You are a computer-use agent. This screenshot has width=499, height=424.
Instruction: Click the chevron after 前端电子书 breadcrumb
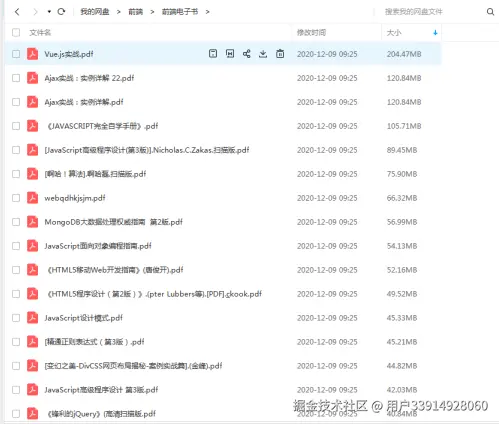pos(207,12)
